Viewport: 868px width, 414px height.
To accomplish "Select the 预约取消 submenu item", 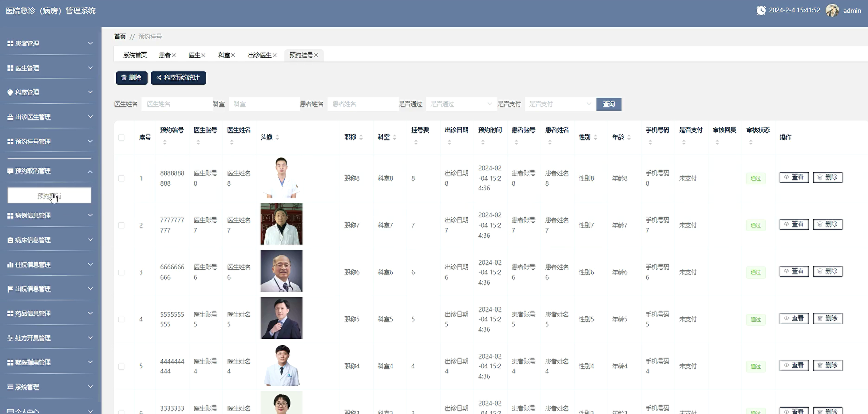I will 49,196.
